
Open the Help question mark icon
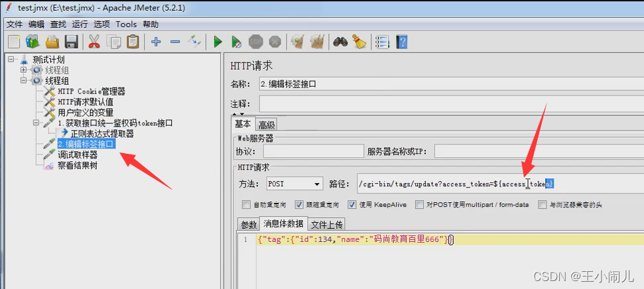pyautogui.click(x=401, y=42)
